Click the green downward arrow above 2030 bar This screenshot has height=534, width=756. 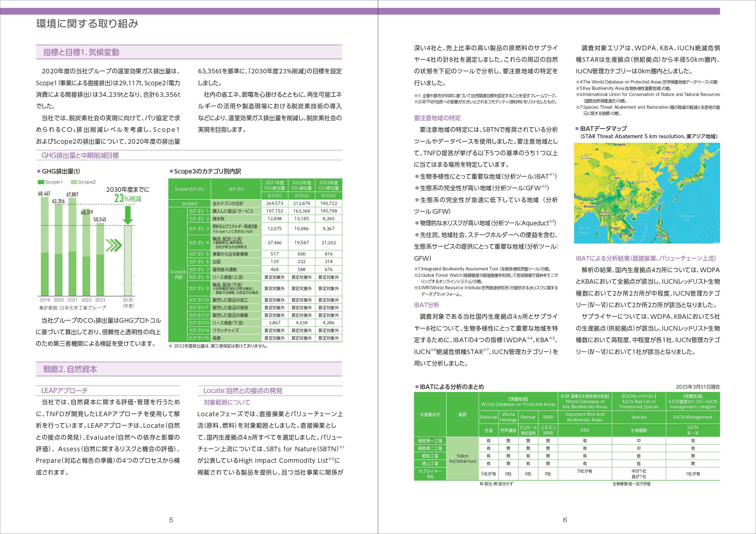click(x=128, y=215)
